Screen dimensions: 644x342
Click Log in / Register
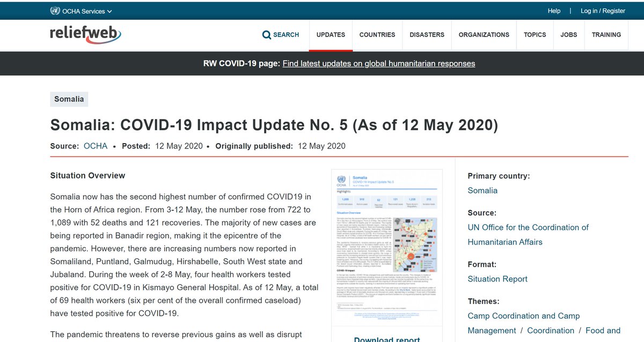[x=603, y=11]
